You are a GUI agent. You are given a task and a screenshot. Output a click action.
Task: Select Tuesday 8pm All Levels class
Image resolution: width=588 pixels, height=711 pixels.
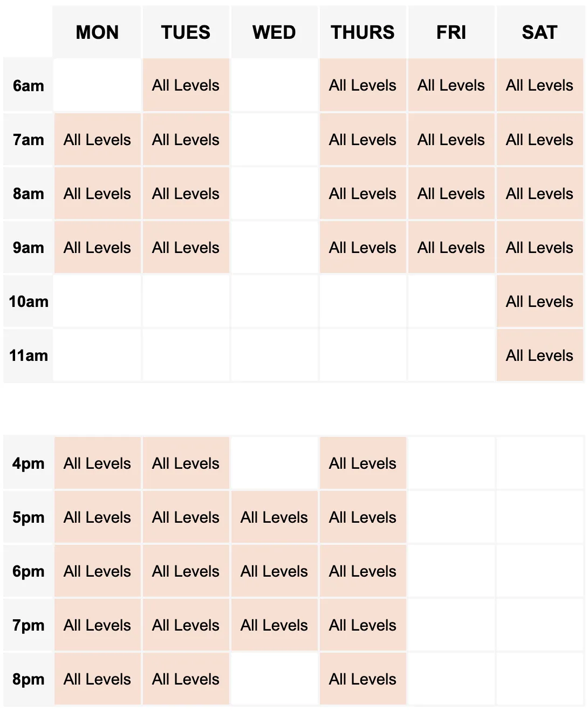[186, 679]
